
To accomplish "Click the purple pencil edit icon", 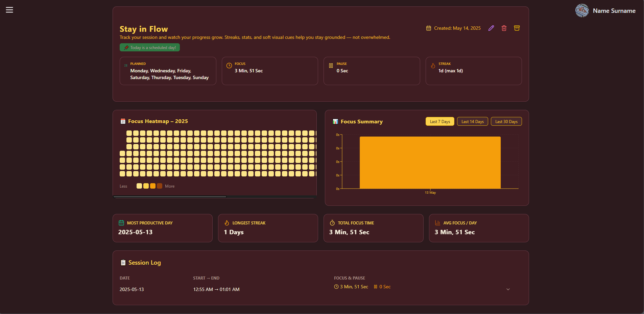I will click(491, 28).
